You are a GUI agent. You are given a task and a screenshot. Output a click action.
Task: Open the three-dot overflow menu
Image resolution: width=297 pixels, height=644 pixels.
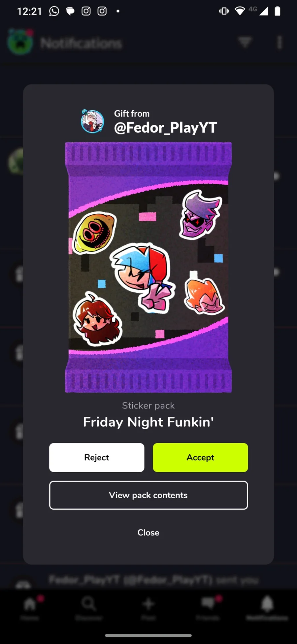280,42
